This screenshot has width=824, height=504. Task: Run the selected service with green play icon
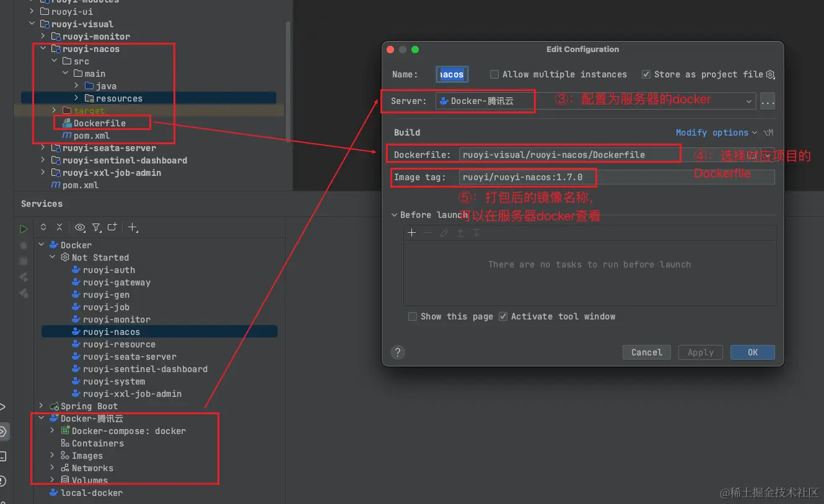click(x=24, y=229)
